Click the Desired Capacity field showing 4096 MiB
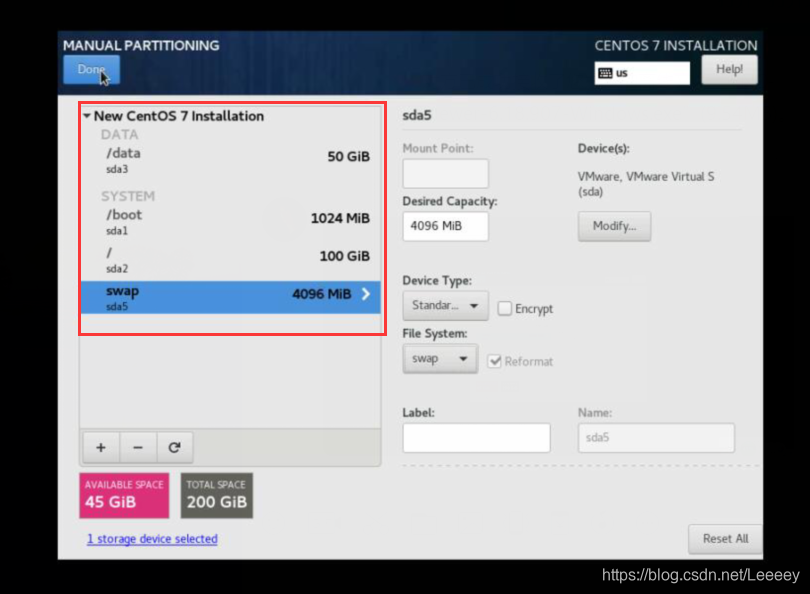This screenshot has height=594, width=810. tap(445, 226)
